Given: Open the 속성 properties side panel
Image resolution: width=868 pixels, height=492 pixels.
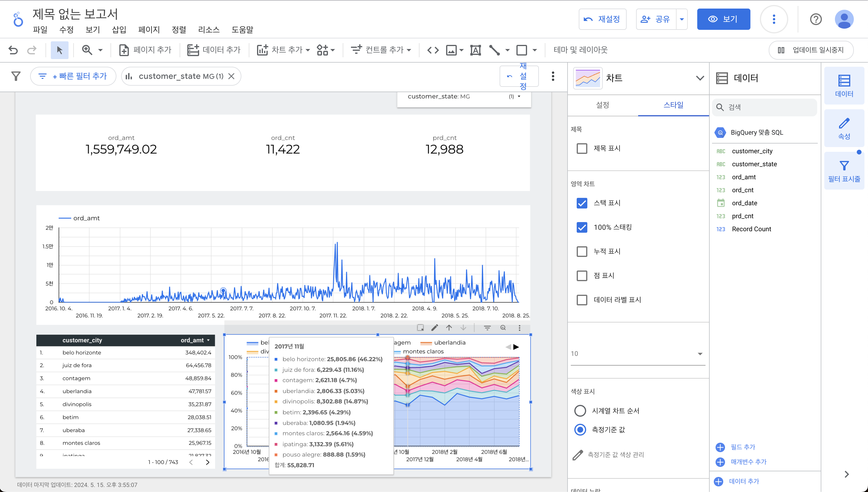Looking at the screenshot, I should click(844, 128).
